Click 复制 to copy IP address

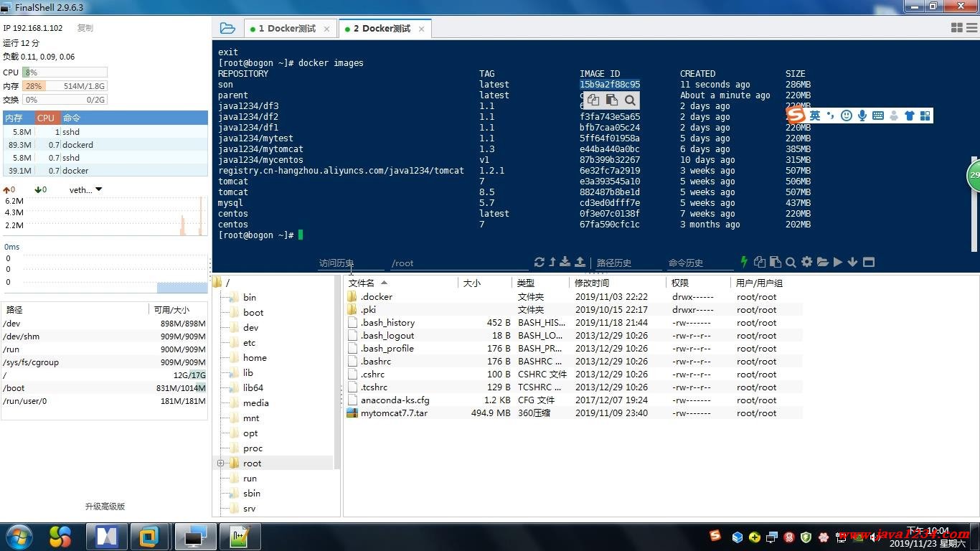(85, 28)
